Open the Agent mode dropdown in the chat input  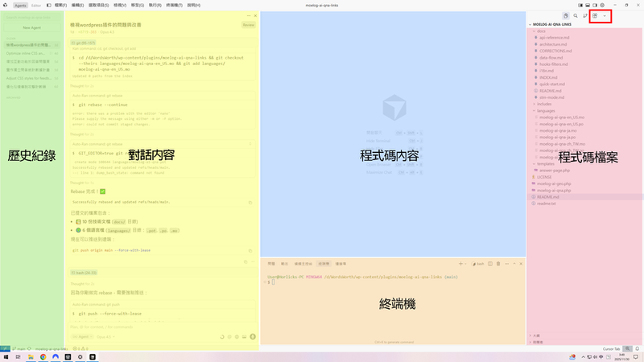pos(81,336)
